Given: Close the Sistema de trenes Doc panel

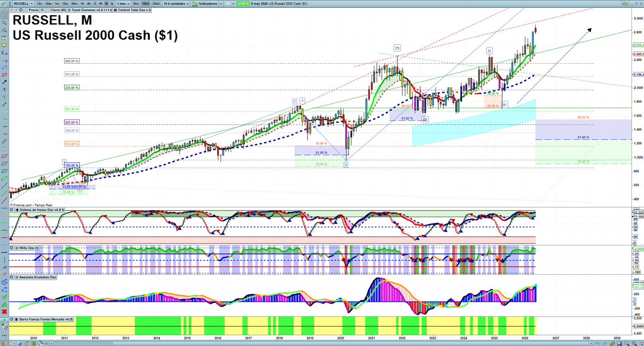Looking at the screenshot, I should point(11,210).
